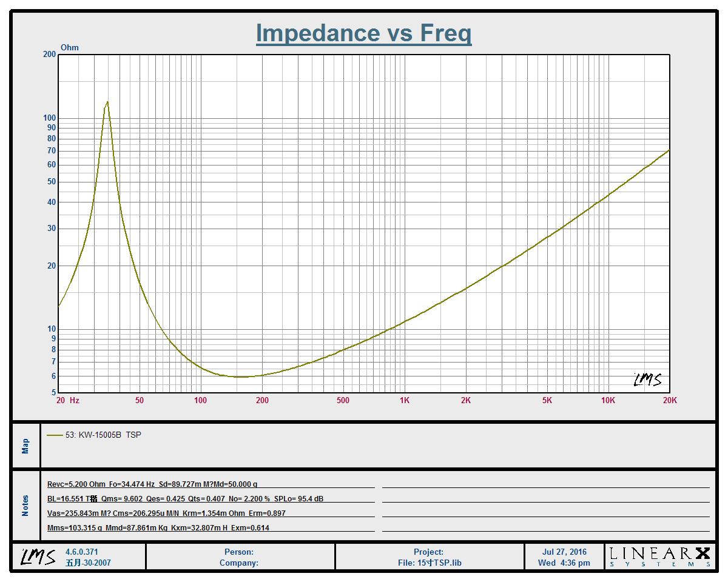Viewport: 728px width, 582px height.
Task: Click the impedance peak of the curve
Action: click(107, 102)
